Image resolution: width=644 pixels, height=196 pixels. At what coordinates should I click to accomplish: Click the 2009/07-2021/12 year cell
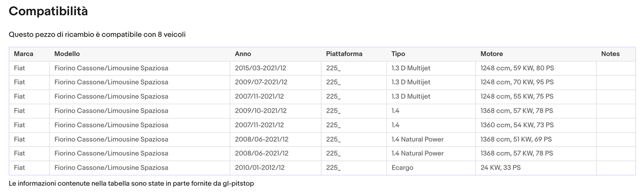(261, 82)
